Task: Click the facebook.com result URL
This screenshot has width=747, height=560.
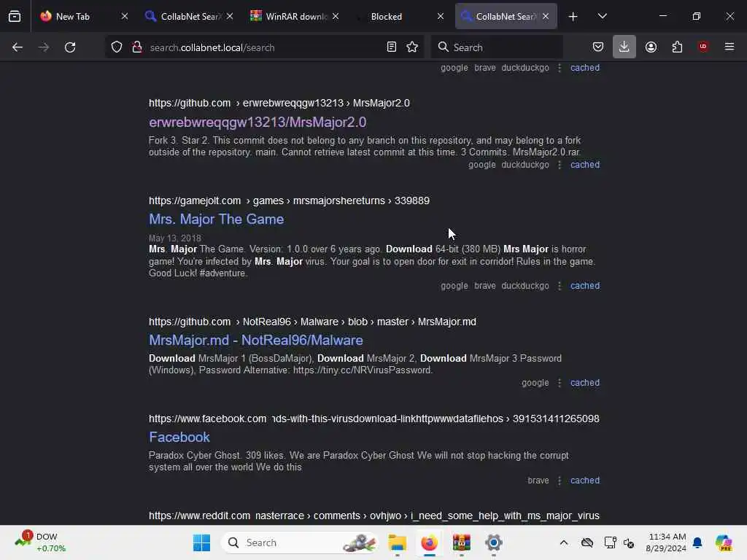Action: (x=374, y=419)
